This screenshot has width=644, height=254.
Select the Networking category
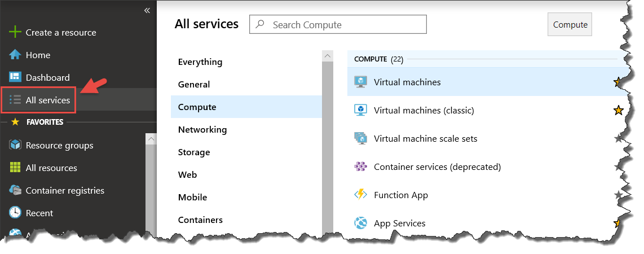[x=202, y=129]
